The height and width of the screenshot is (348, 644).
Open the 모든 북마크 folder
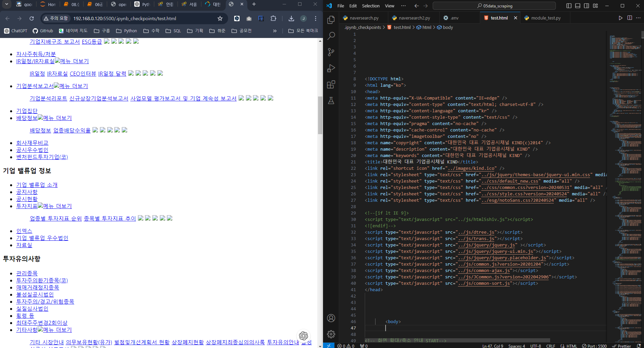click(x=303, y=31)
